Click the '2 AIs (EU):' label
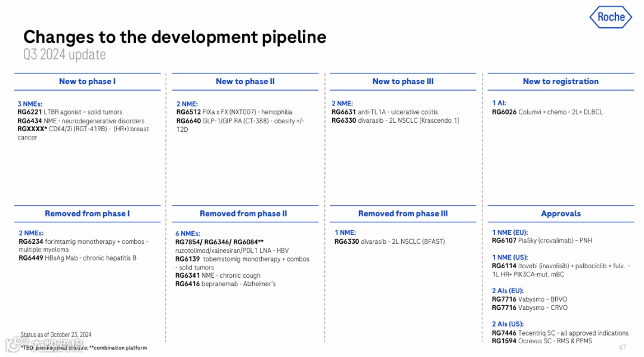 [x=507, y=290]
